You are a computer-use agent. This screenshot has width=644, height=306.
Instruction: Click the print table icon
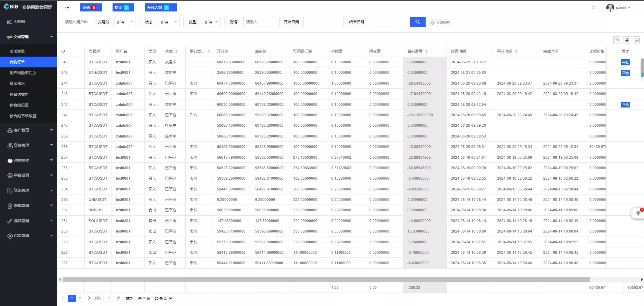636,40
